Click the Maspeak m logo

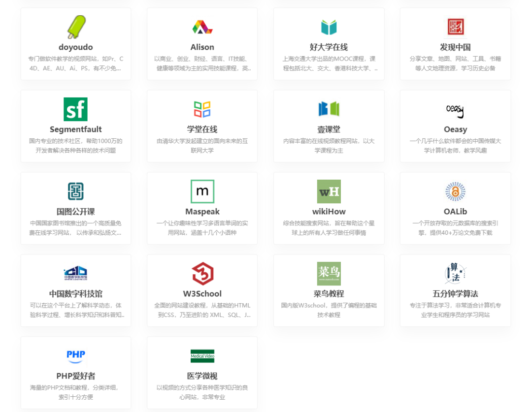(x=202, y=191)
